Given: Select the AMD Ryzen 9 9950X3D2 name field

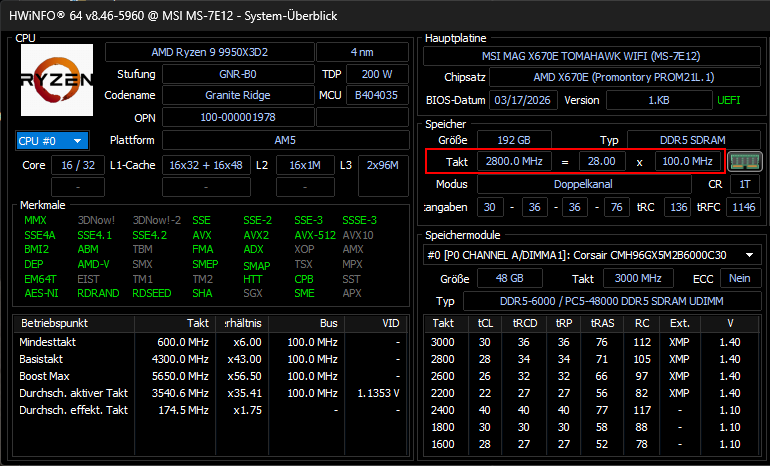Looking at the screenshot, I should tap(210, 52).
